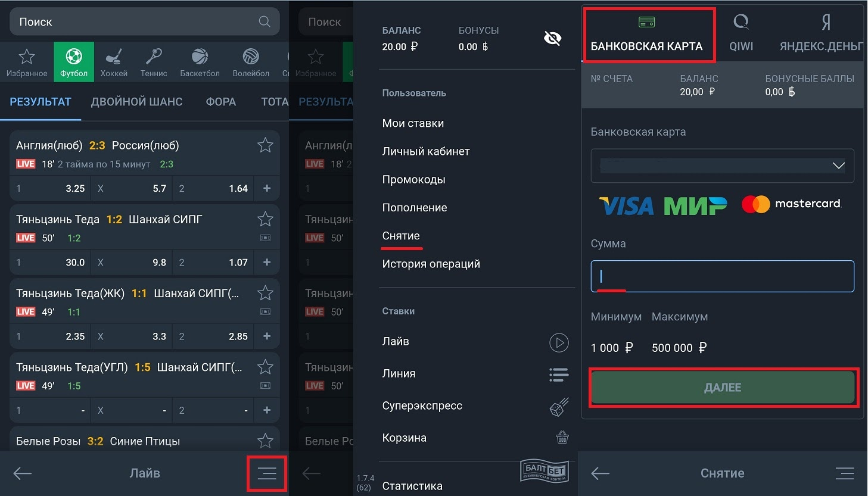Image resolution: width=868 pixels, height=496 pixels.
Task: Select the Теннис sport icon
Action: tap(154, 63)
